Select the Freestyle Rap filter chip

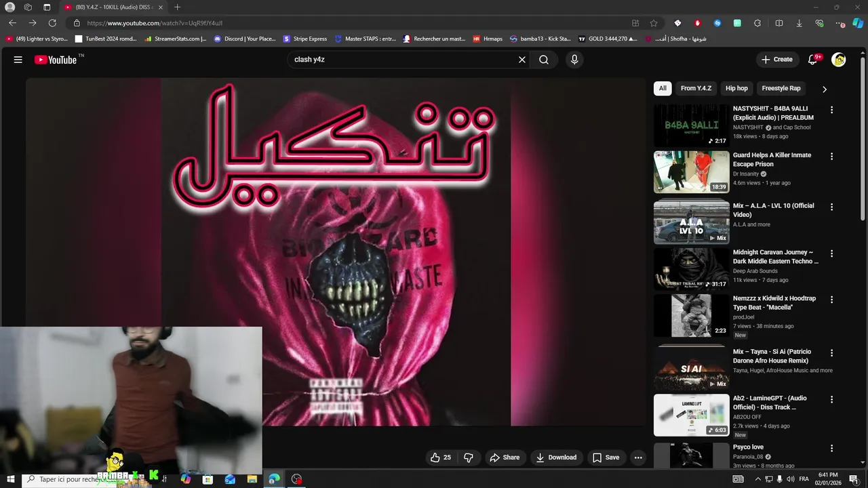781,88
